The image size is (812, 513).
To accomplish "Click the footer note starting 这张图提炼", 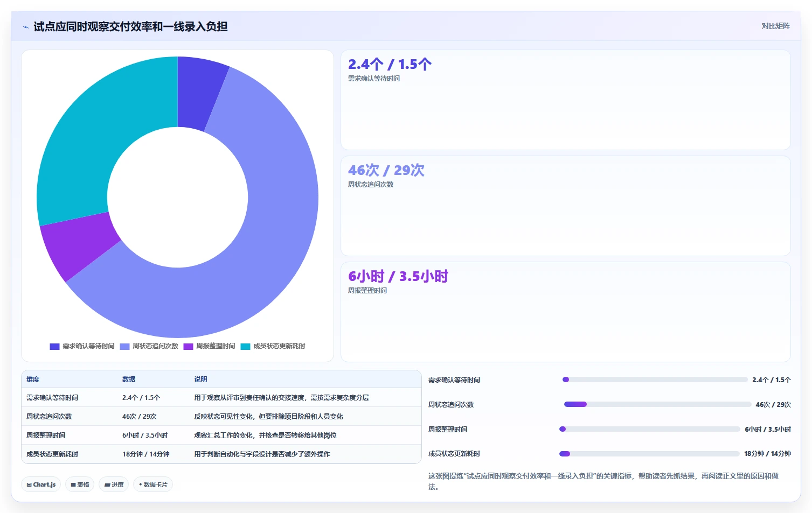I will [x=603, y=481].
